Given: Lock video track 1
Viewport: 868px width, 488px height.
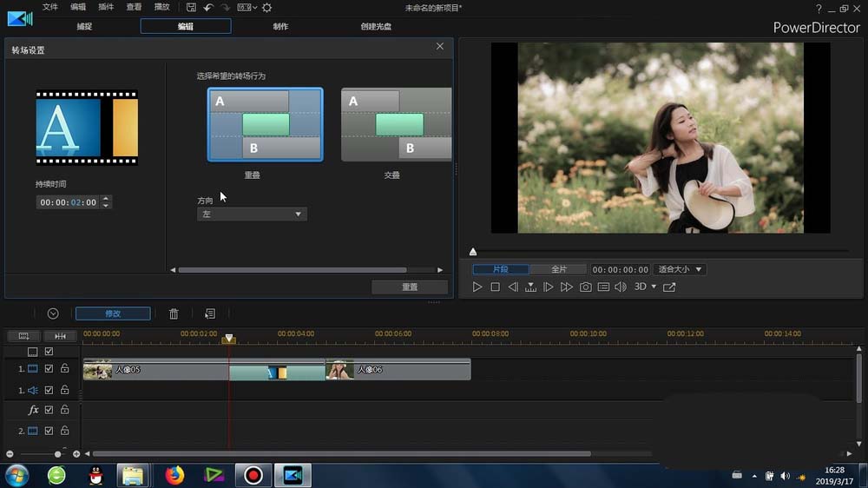Looking at the screenshot, I should pos(65,368).
